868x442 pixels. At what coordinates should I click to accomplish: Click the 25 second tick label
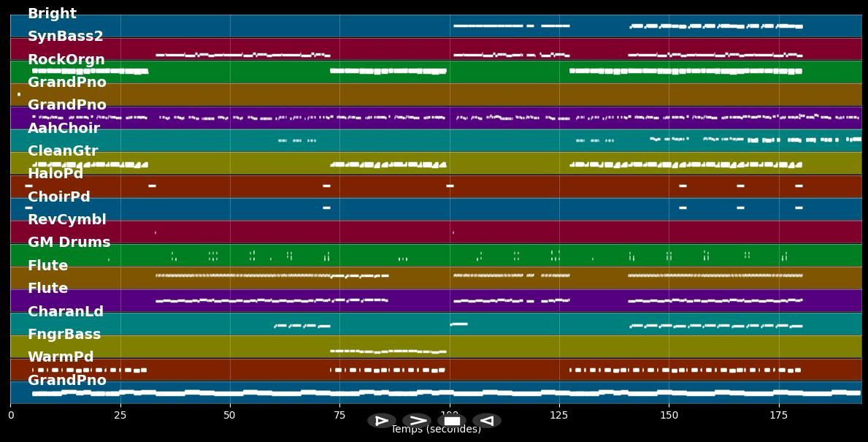(x=120, y=415)
